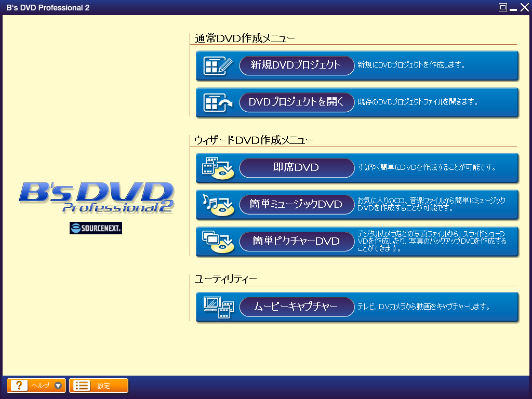Minimize the B's DVD Professional 2 window
The image size is (532, 399).
pos(513,8)
